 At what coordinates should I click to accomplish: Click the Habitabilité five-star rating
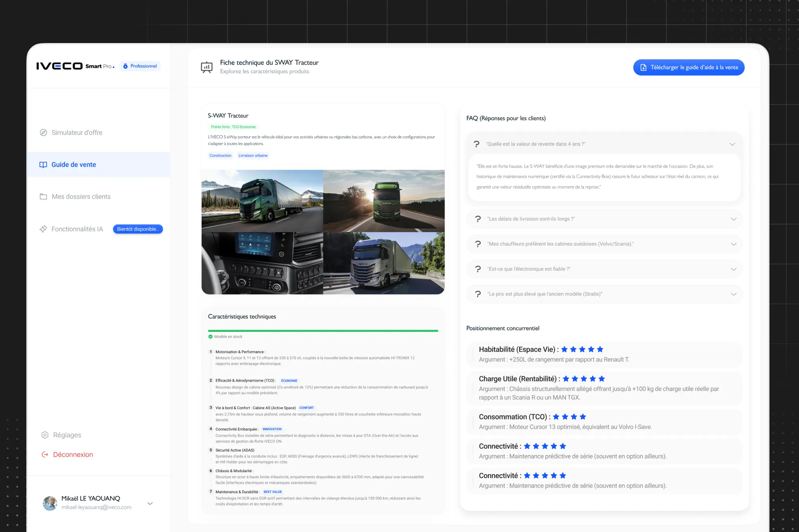point(582,349)
